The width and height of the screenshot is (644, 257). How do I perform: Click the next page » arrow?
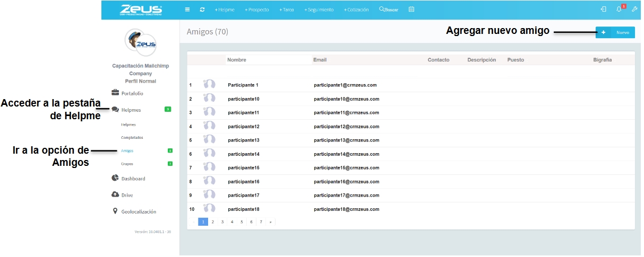click(x=270, y=222)
